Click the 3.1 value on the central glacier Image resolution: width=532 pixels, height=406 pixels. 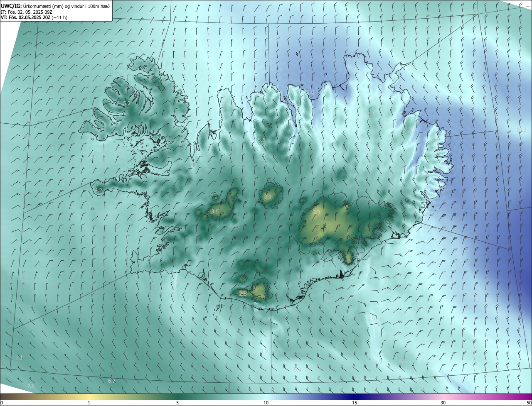(268, 196)
